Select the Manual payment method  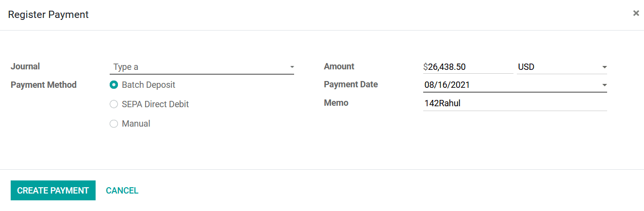click(114, 124)
